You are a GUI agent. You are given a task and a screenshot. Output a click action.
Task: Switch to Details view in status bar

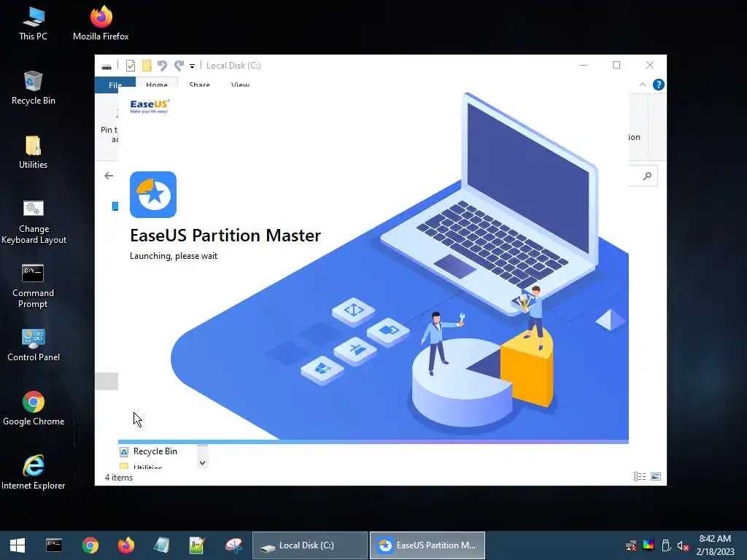coord(640,477)
